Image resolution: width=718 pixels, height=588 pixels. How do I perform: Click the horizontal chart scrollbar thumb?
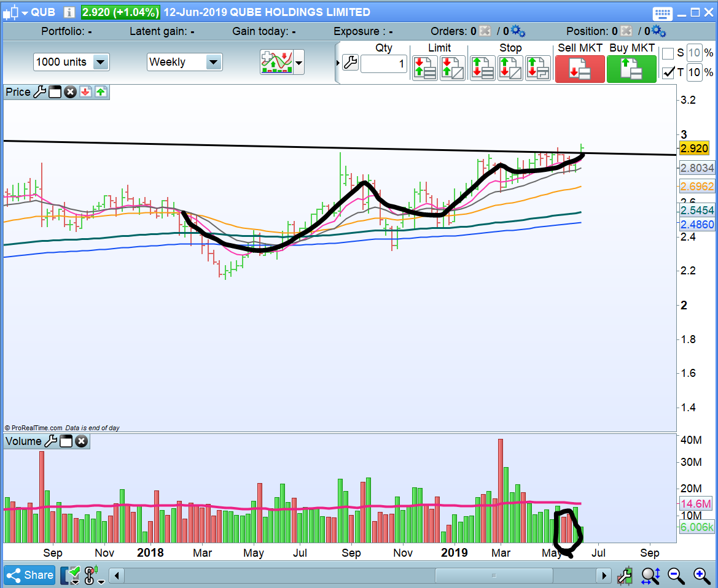[x=494, y=575]
